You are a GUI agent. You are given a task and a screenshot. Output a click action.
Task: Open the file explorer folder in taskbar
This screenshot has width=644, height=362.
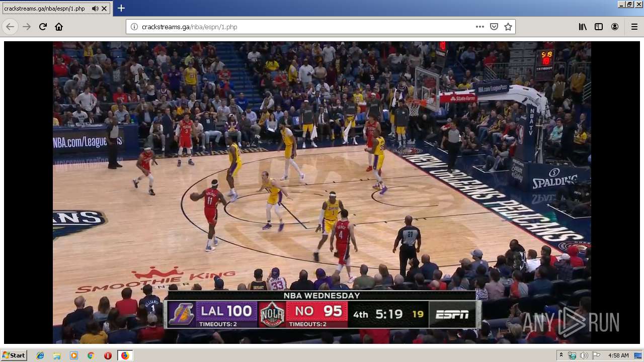coord(57,355)
